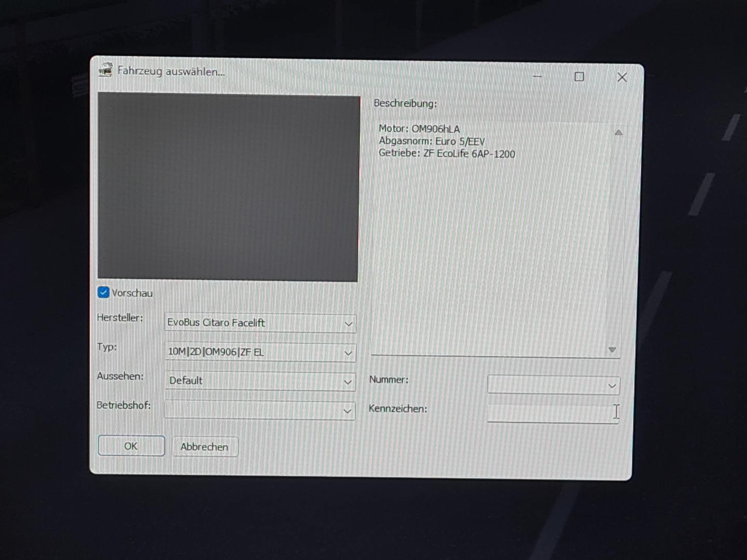The image size is (747, 560).
Task: Click the 'Abgasnorm: Euro 5/EEV' line
Action: 432,141
